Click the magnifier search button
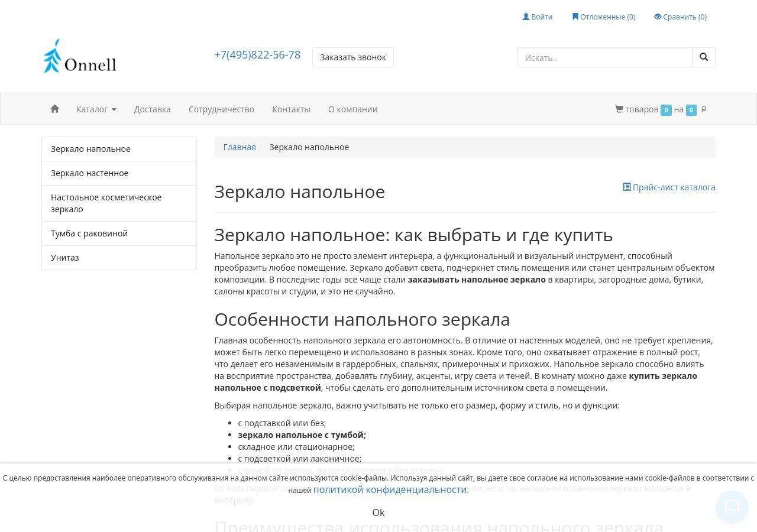This screenshot has height=532, width=757. coord(704,57)
